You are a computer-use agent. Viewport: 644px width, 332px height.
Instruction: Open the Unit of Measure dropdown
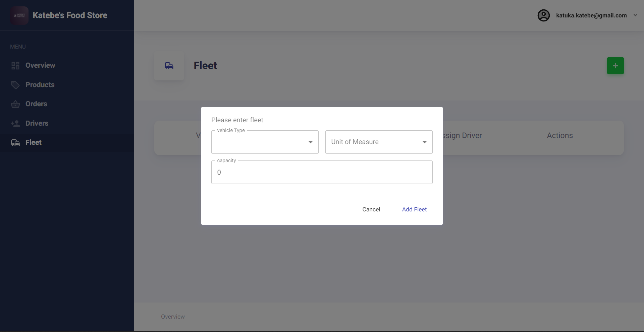[379, 142]
